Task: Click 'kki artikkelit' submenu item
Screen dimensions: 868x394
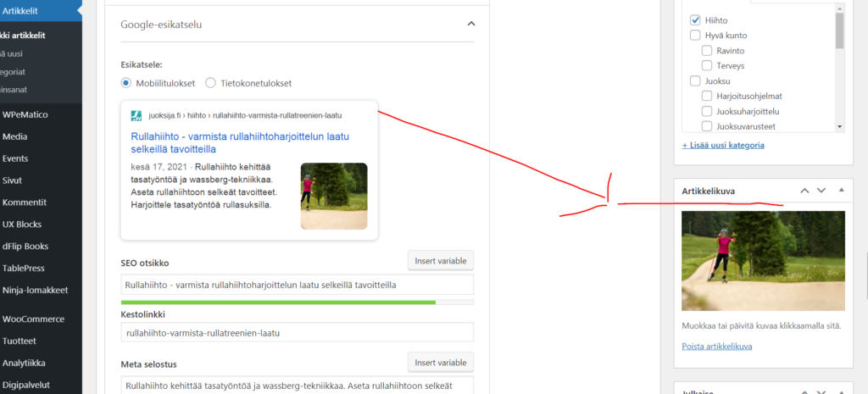Action: pyautogui.click(x=23, y=36)
